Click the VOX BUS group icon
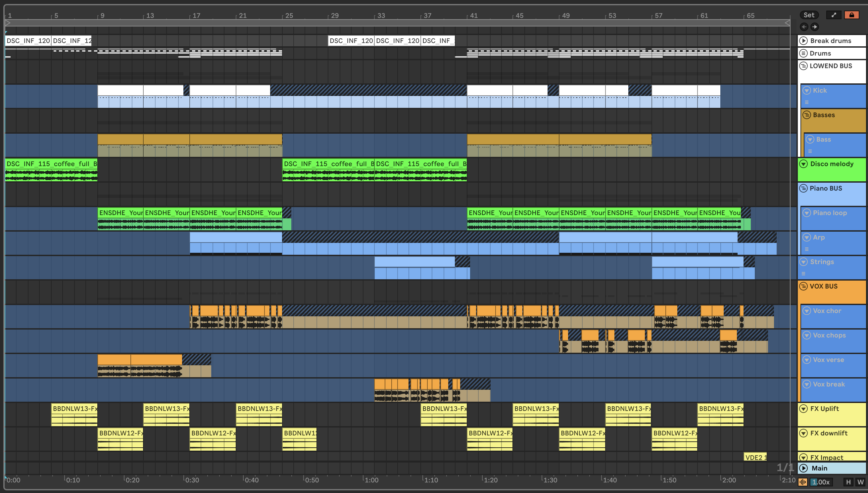868x493 pixels. point(803,287)
